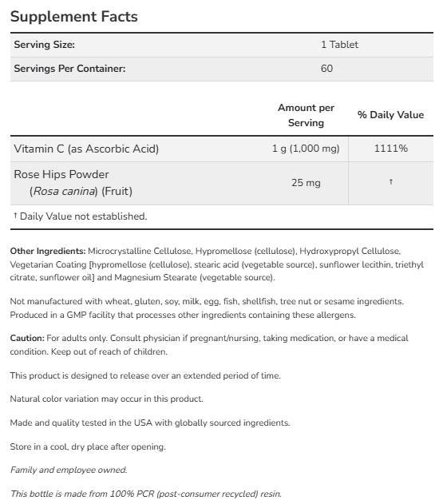Click the Serving Size label
The height and width of the screenshot is (504, 443).
click(x=45, y=45)
